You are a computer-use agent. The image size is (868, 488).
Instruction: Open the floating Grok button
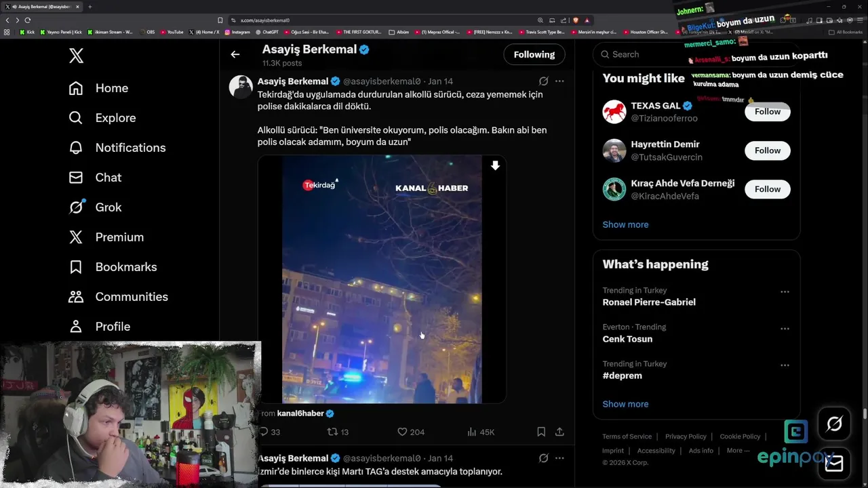click(834, 424)
